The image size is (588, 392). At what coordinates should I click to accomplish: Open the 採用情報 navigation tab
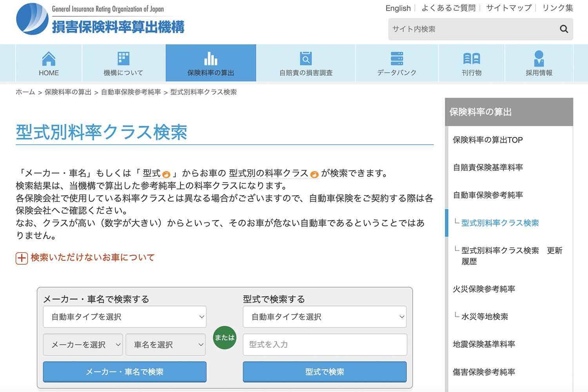tap(539, 63)
